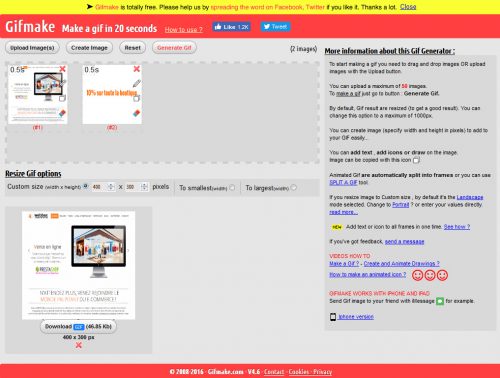Image resolution: width=500 pixels, height=378 pixels.
Task: Click the iPhone icon beside iphone version
Action: (333, 317)
